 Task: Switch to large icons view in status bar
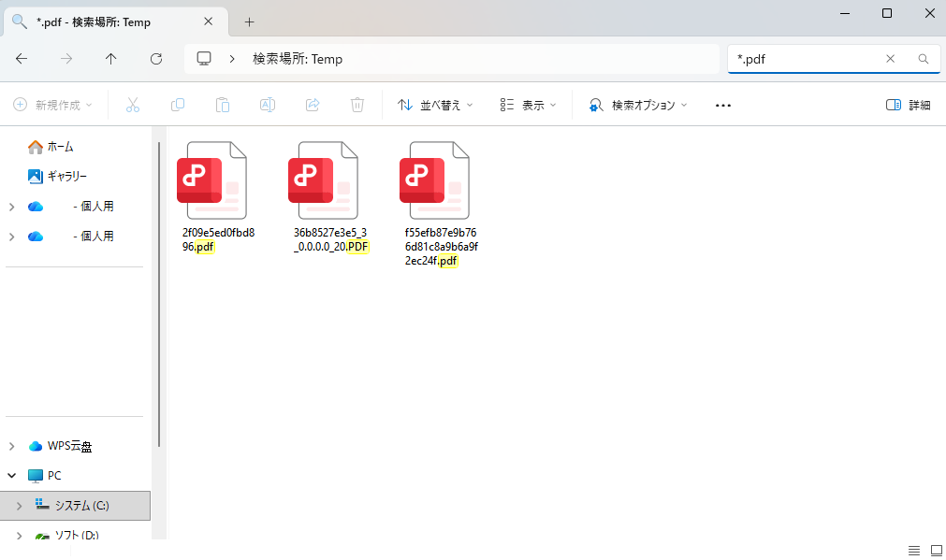pos(935,549)
